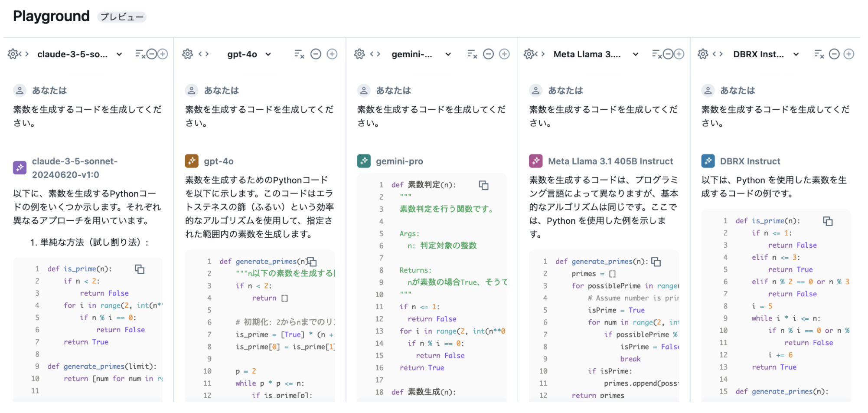Click user avatar in gemini-pro panel
868x413 pixels.
pyautogui.click(x=364, y=90)
